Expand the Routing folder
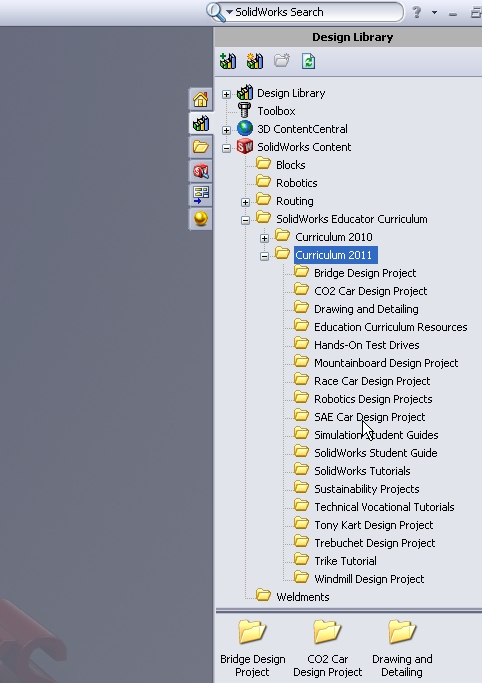 (246, 202)
